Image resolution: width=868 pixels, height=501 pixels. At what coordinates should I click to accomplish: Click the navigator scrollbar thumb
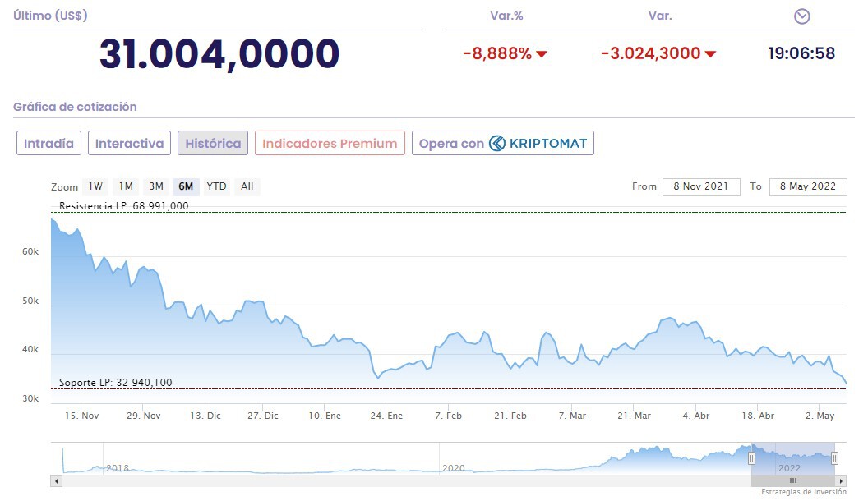click(793, 481)
